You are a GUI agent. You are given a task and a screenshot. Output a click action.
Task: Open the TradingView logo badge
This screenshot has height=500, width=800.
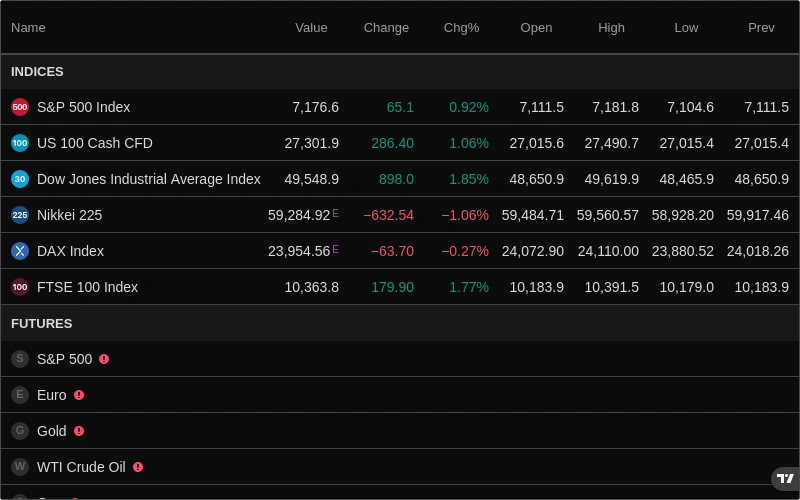(x=786, y=479)
